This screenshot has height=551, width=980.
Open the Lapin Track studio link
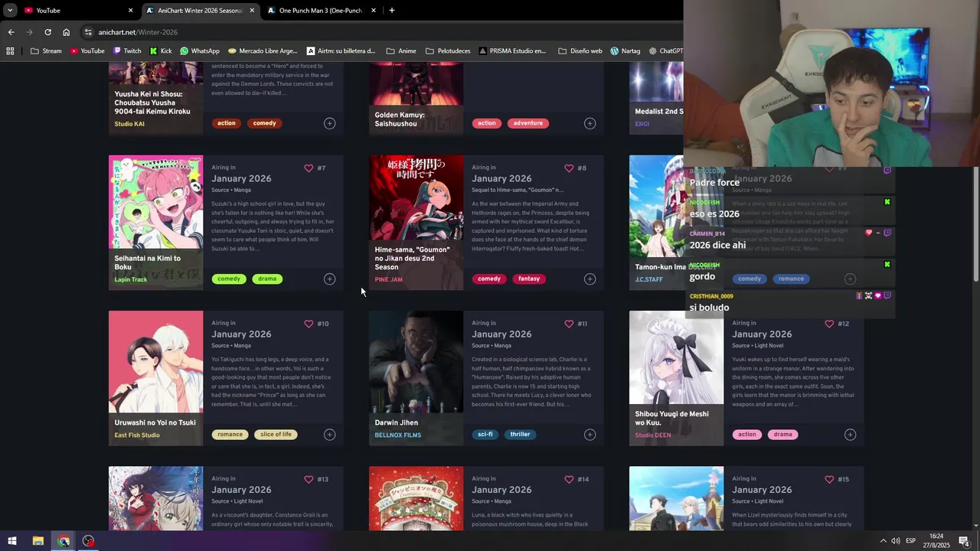130,280
